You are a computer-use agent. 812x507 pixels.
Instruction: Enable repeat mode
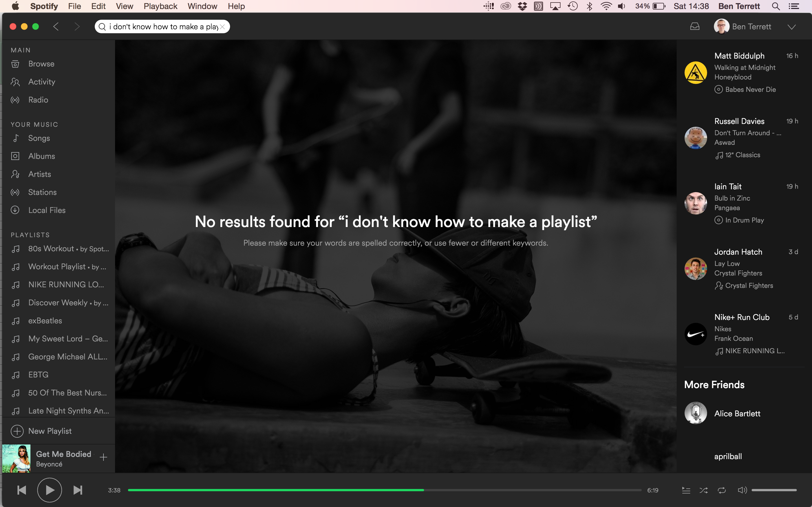[x=722, y=490]
